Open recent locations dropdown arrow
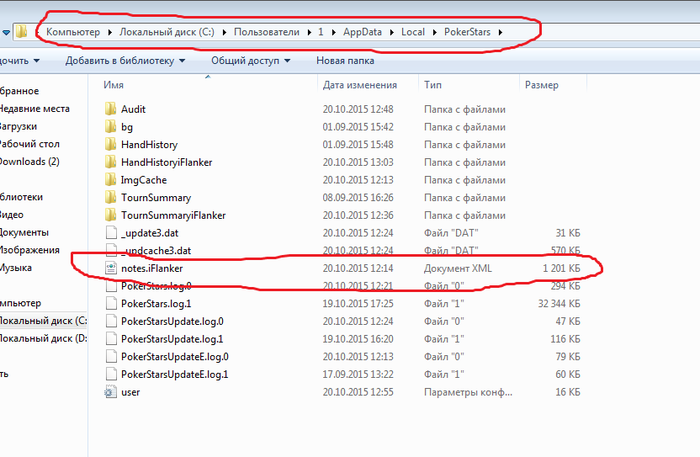700x457 pixels. click(6, 33)
